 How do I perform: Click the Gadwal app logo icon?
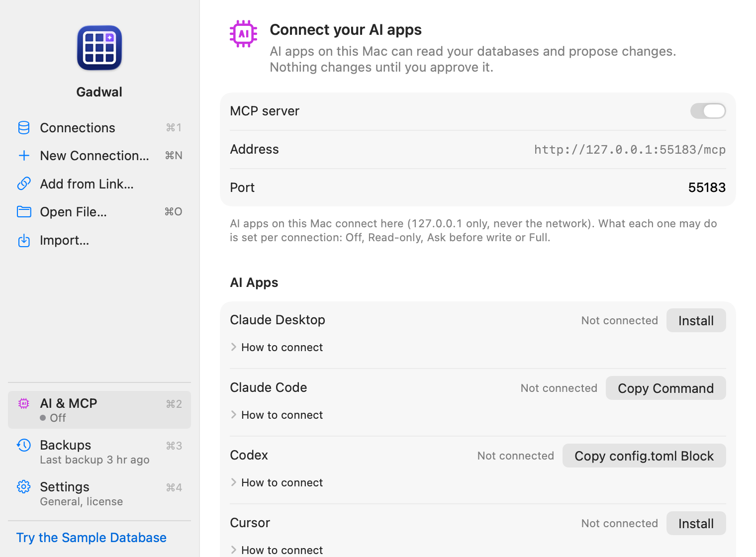(x=99, y=48)
